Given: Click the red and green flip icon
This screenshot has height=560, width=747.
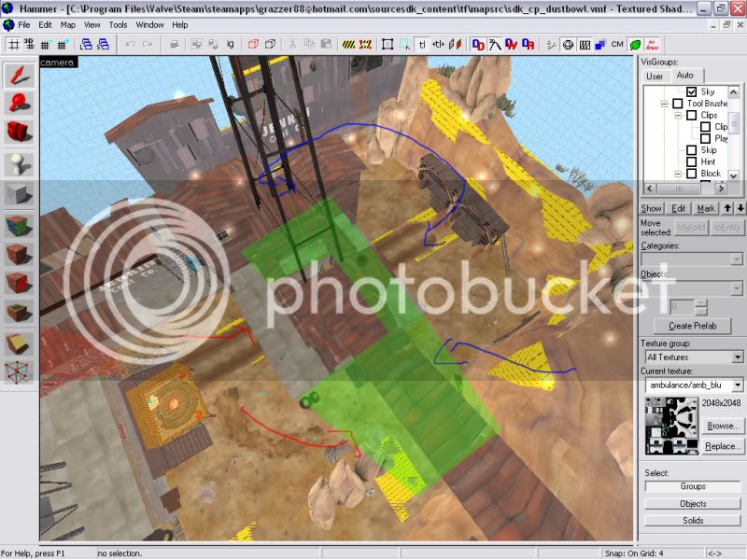Looking at the screenshot, I should (455, 45).
